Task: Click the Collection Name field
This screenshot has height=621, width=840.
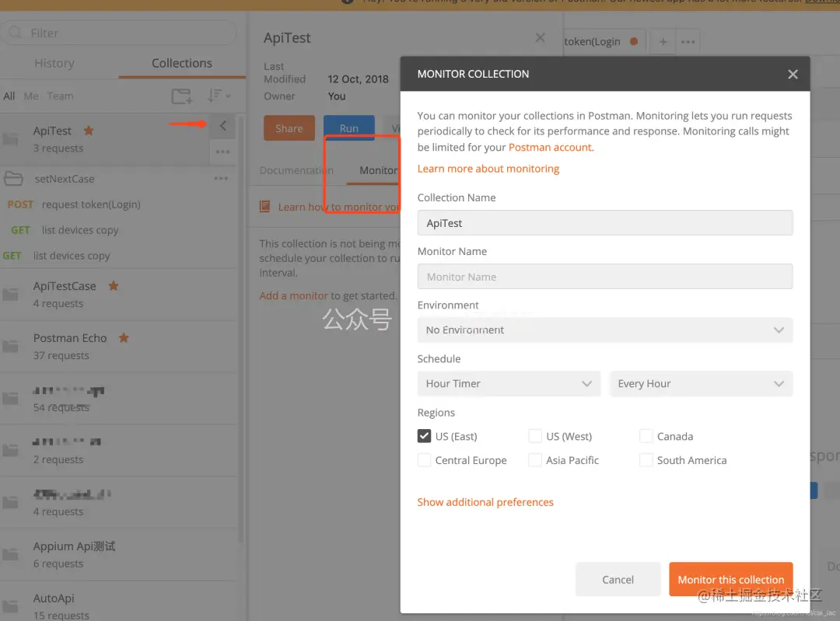Action: click(605, 223)
